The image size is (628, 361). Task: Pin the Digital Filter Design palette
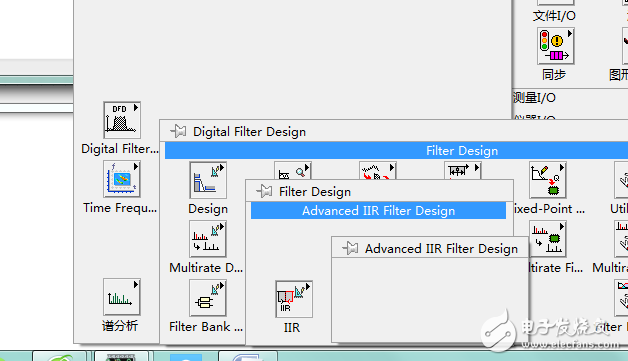coord(178,131)
